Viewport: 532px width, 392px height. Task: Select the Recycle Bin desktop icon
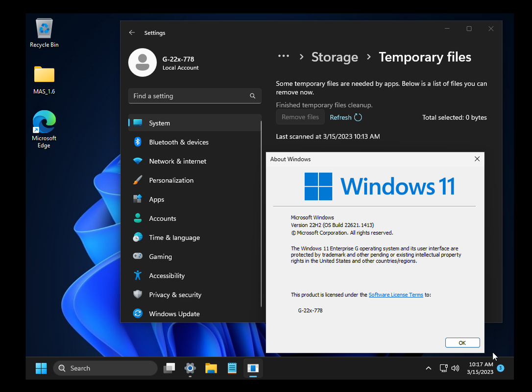click(x=44, y=33)
